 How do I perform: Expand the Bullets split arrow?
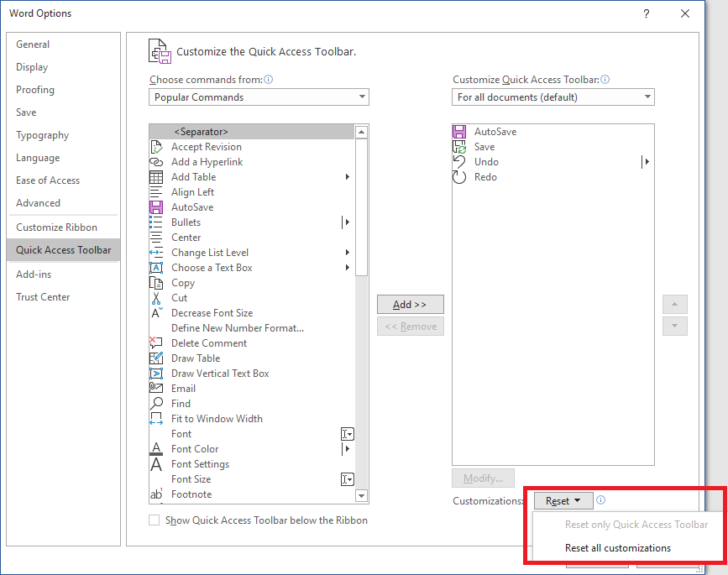click(x=346, y=222)
